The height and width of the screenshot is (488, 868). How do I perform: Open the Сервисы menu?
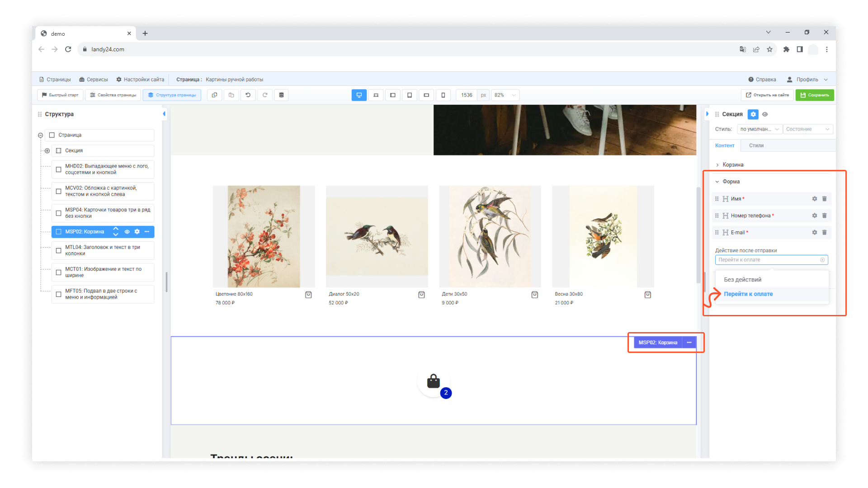click(x=94, y=80)
